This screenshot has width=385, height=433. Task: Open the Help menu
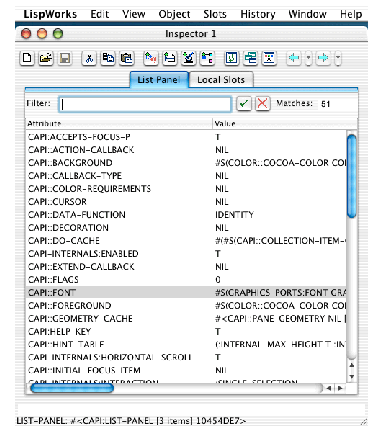pos(351,14)
